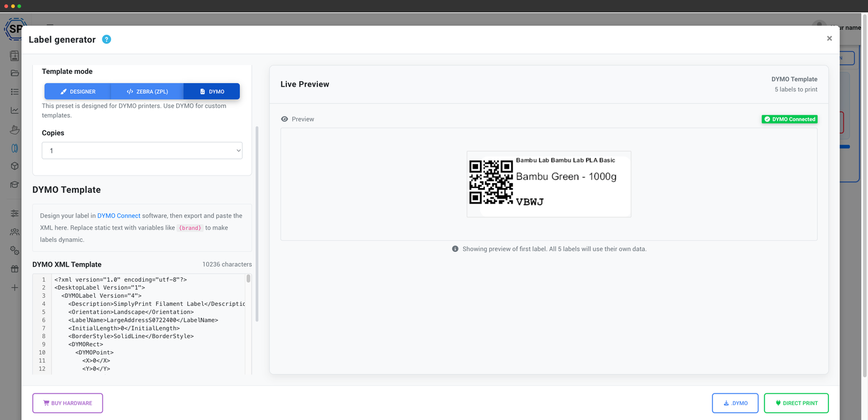Follow the DYMO Connect link
Viewport: 868px width, 420px height.
(x=118, y=216)
